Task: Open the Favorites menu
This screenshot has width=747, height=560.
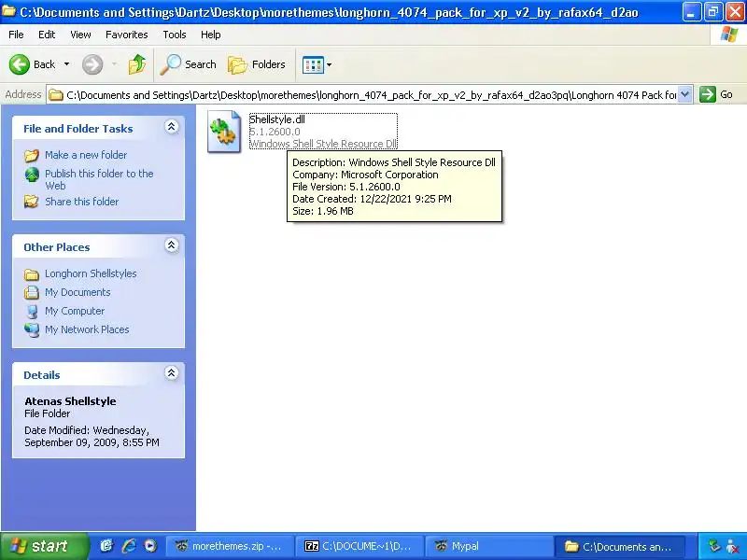Action: tap(127, 35)
